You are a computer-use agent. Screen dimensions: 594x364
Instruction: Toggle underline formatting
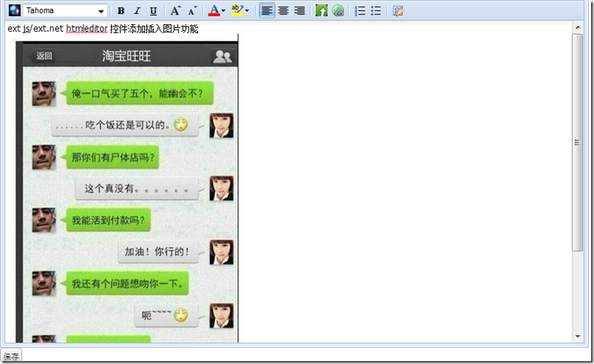[x=153, y=11]
